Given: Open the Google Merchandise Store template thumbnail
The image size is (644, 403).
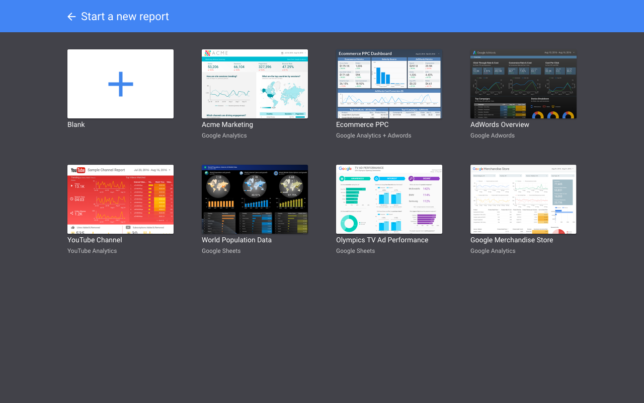Looking at the screenshot, I should [523, 199].
